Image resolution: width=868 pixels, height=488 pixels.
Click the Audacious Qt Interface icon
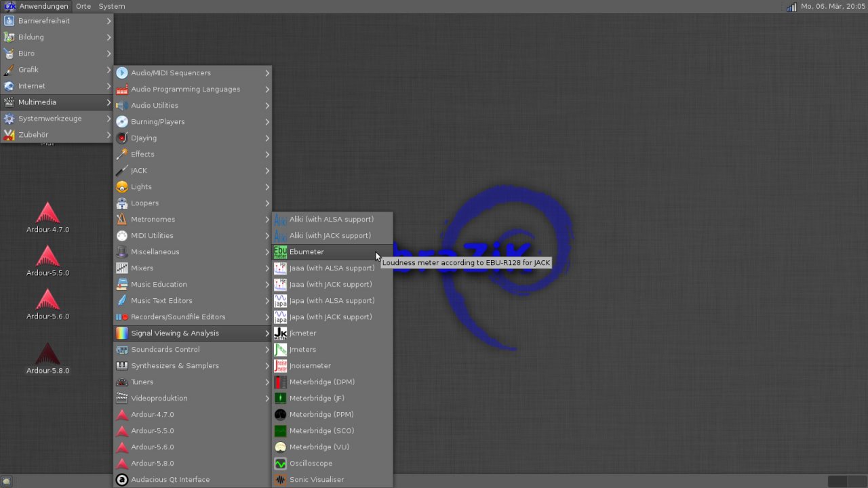click(x=122, y=480)
